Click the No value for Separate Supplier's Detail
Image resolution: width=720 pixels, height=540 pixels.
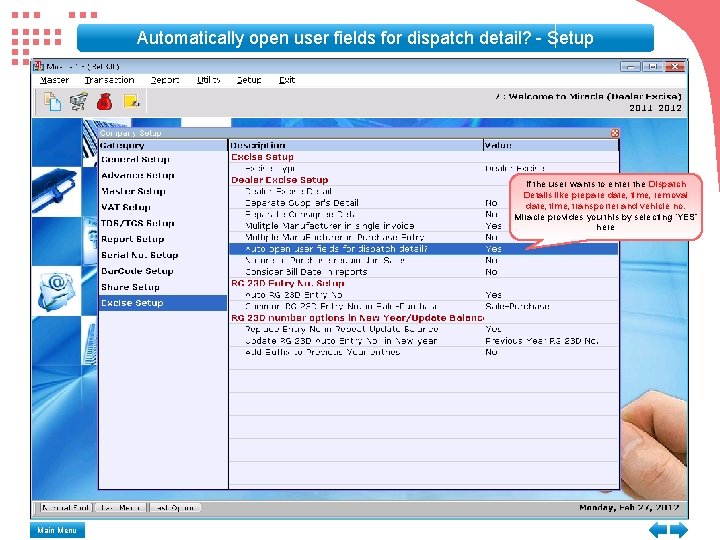click(491, 203)
